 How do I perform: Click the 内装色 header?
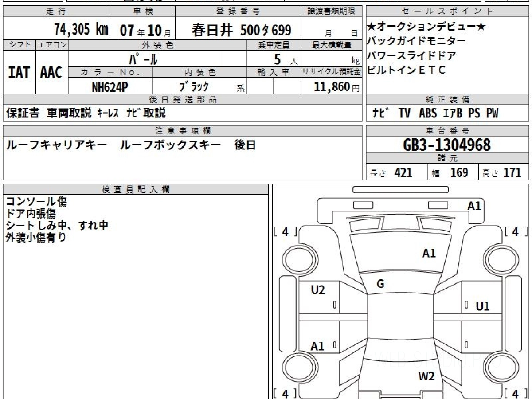199,72
